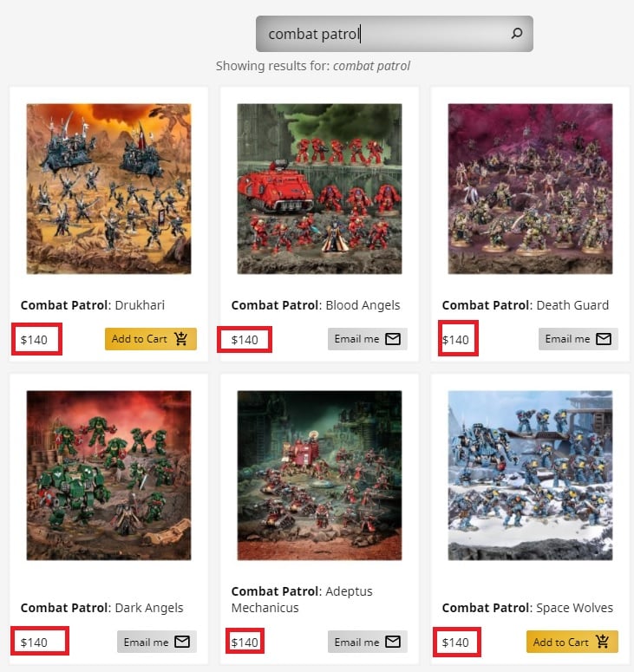Click the envelope icon for Death Guard
This screenshot has height=672, width=634.
[x=604, y=339]
